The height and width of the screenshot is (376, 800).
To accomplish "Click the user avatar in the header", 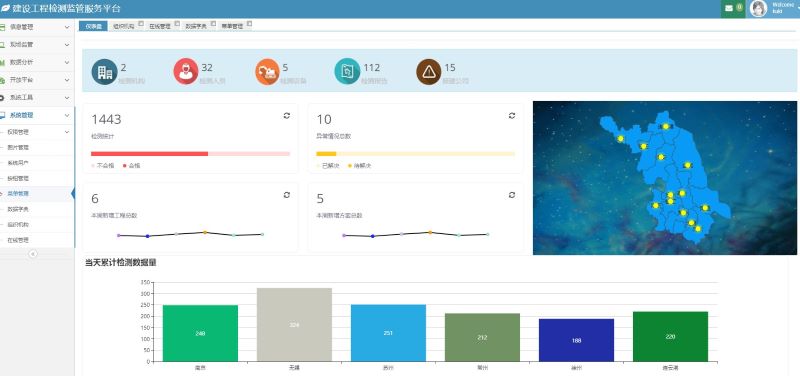I will pyautogui.click(x=758, y=9).
